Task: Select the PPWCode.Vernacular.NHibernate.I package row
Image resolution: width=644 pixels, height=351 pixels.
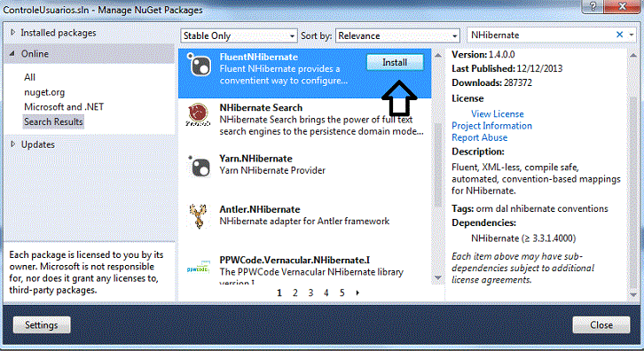Action: [x=305, y=269]
